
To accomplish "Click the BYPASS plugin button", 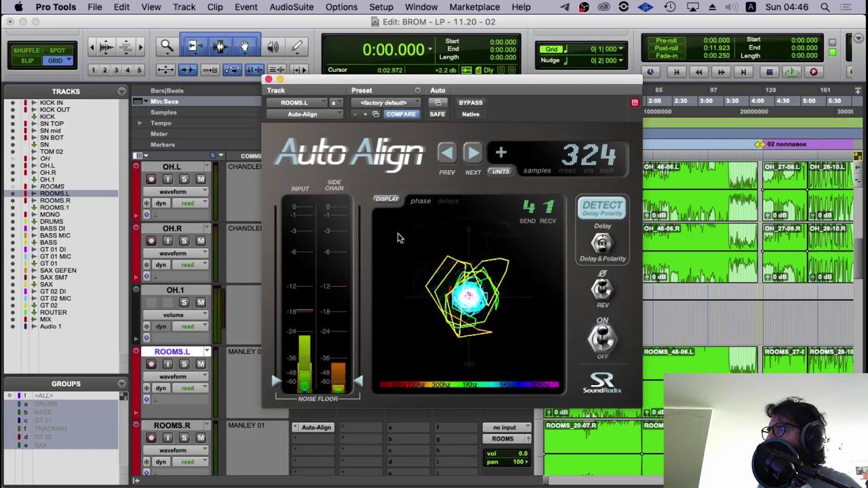I will point(471,103).
